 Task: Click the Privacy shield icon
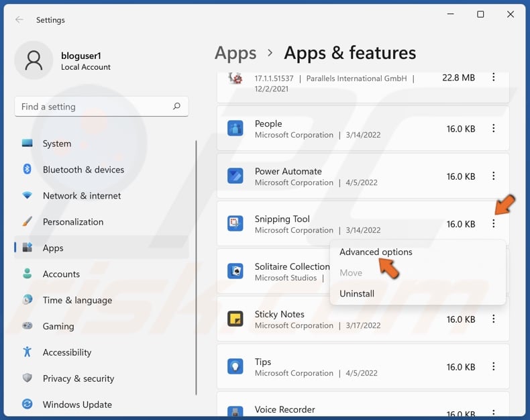(28, 378)
